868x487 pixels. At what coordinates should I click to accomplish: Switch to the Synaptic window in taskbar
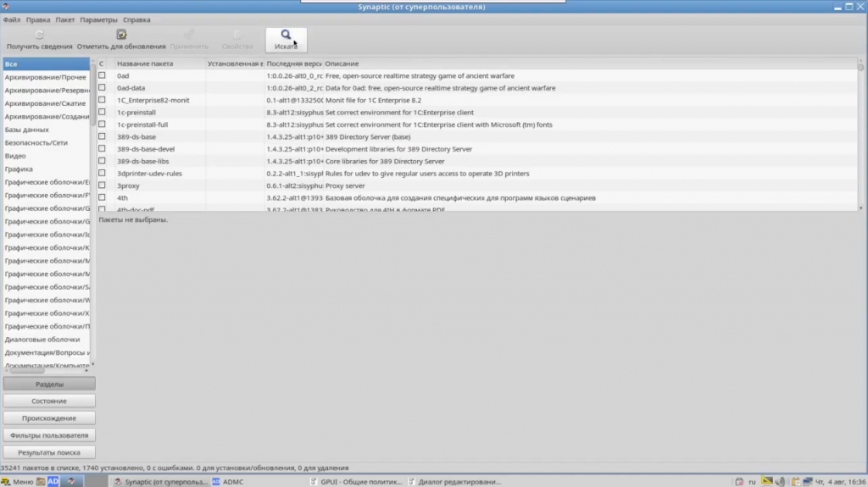point(160,481)
